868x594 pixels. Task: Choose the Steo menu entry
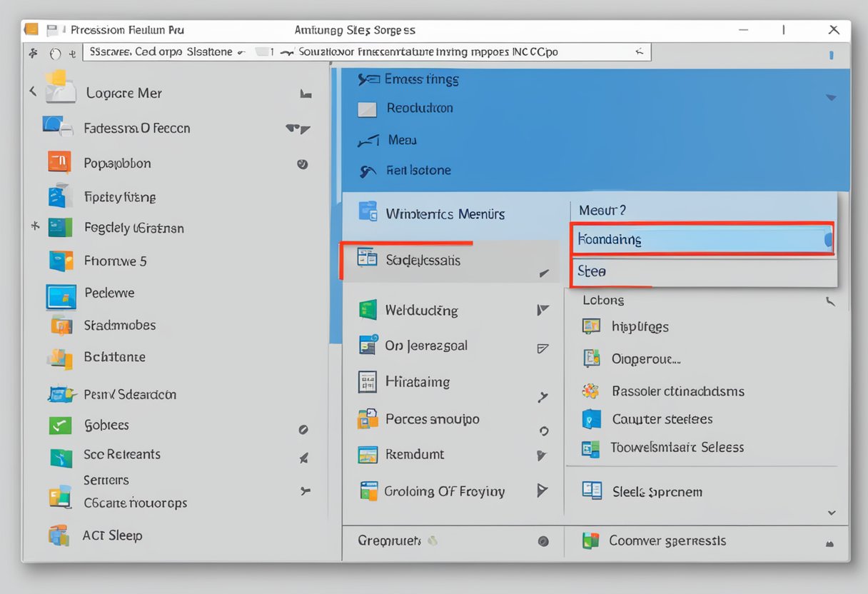592,272
